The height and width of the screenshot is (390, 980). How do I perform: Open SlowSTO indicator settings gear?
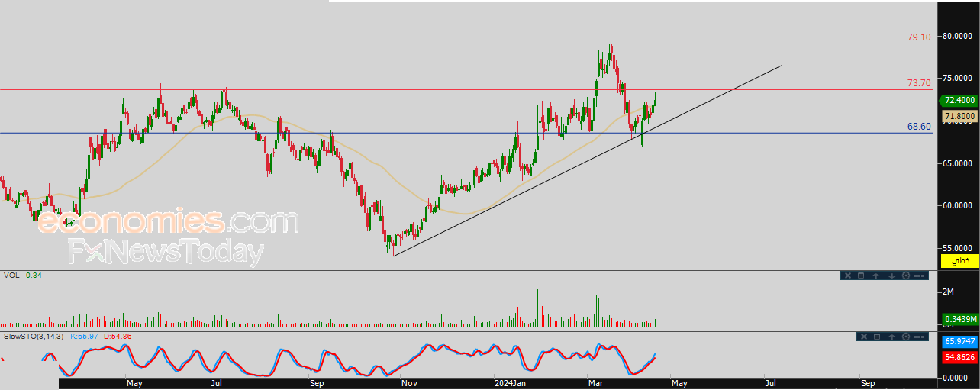(906, 337)
